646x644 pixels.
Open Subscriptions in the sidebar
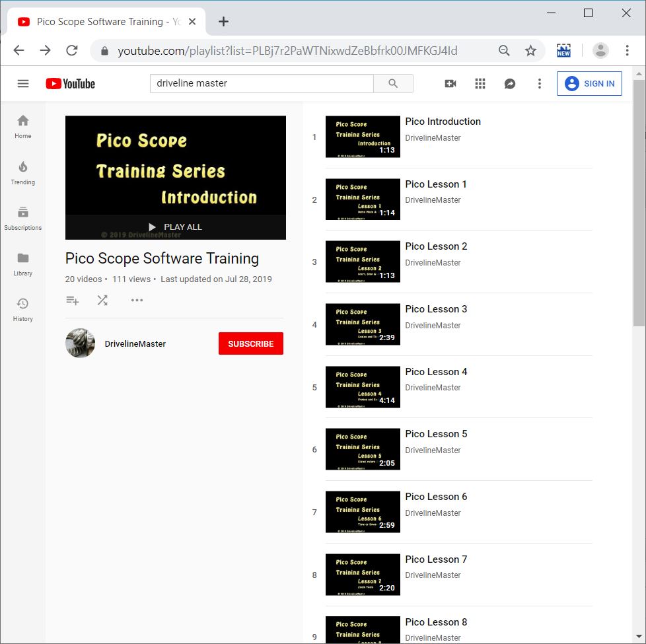23,219
